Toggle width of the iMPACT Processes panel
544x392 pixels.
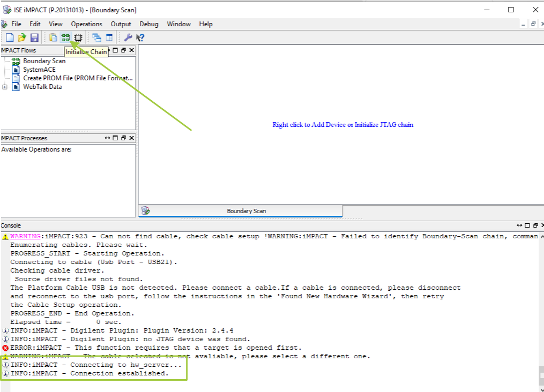[107, 138]
